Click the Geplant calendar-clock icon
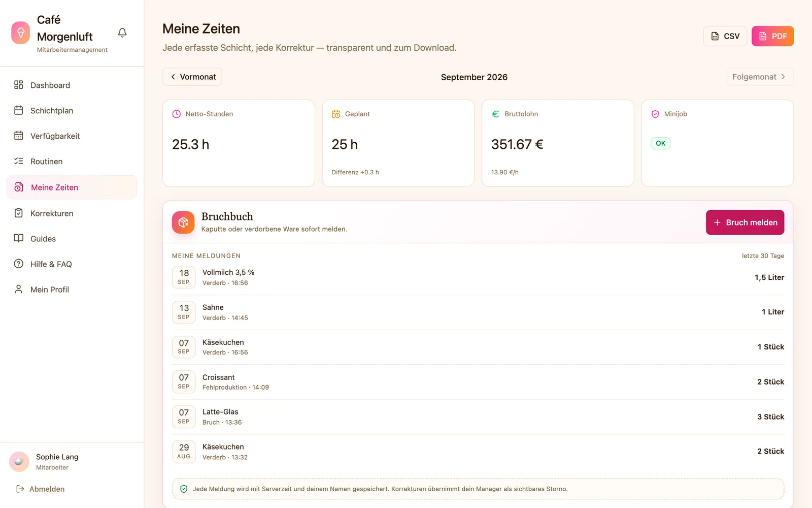812x508 pixels. point(336,114)
